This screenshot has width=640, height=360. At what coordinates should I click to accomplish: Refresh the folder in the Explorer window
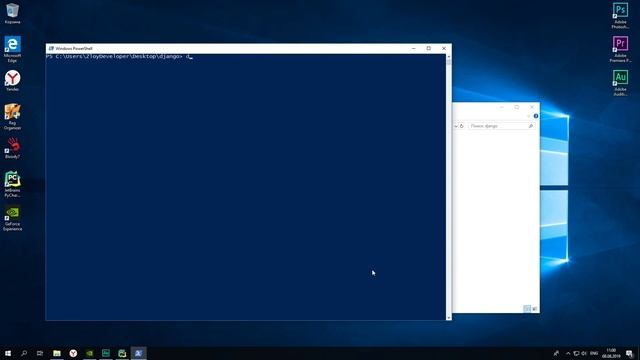[462, 126]
